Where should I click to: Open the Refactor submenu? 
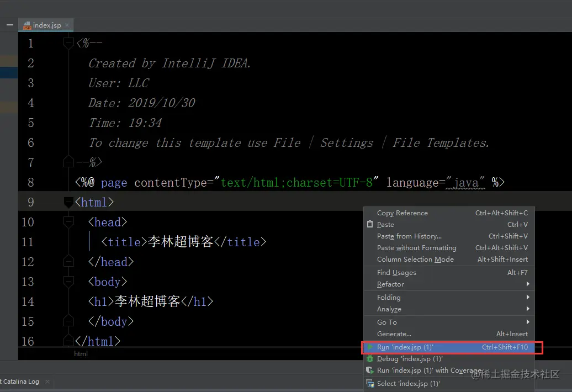(449, 284)
